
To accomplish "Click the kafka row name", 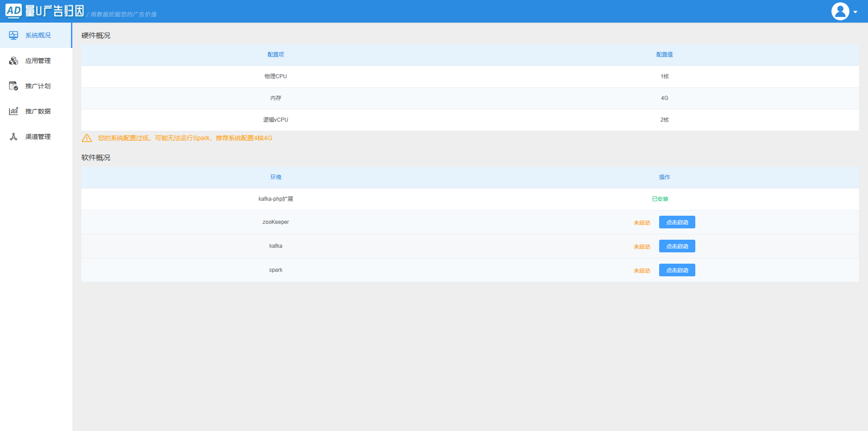I will click(276, 246).
